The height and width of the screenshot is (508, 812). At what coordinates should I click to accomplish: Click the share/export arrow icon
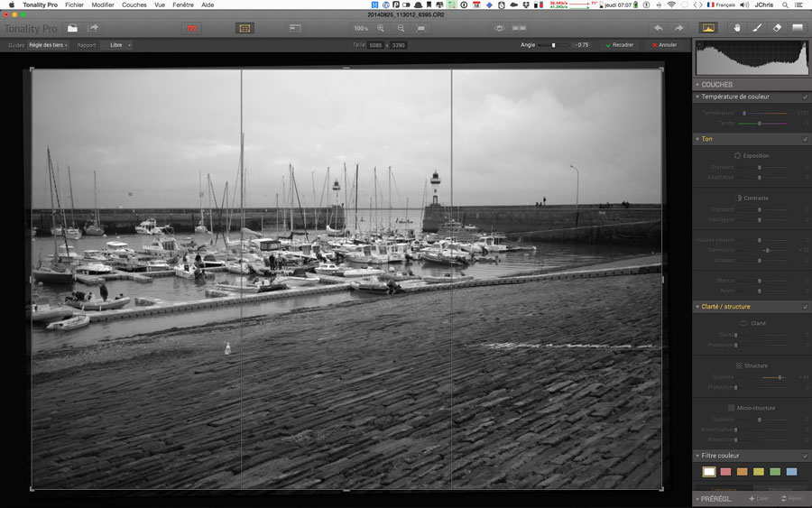tap(93, 29)
